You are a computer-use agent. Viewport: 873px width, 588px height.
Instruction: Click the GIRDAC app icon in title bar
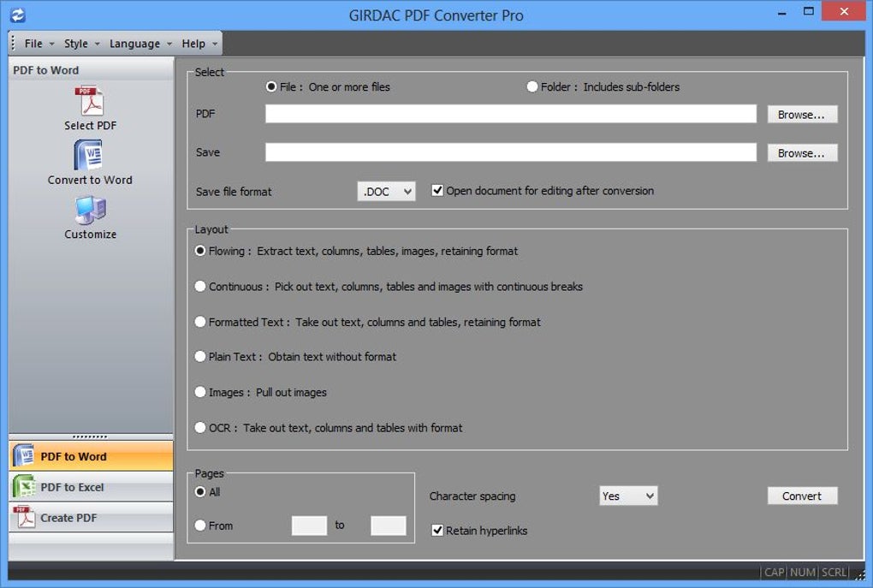(x=18, y=15)
